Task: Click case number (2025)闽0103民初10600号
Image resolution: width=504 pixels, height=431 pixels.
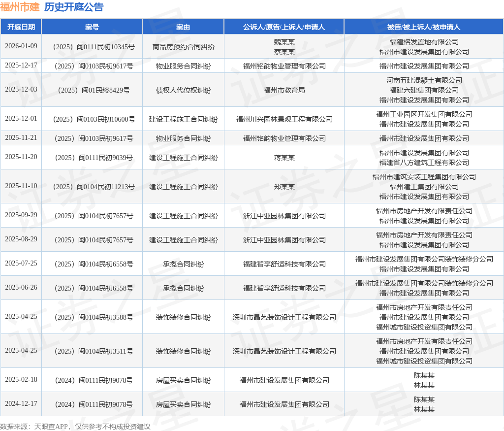Action: [x=94, y=119]
